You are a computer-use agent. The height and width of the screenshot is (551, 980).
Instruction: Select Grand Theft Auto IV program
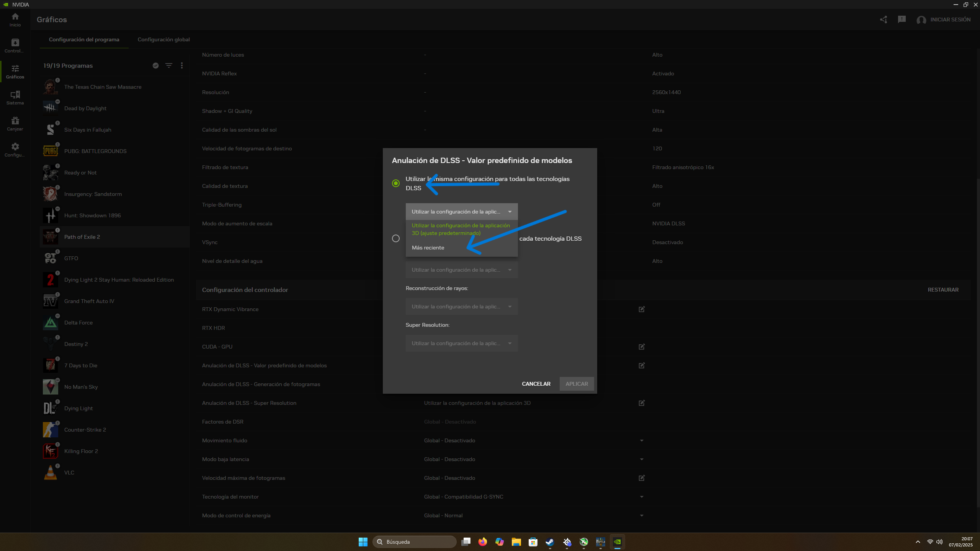click(x=115, y=301)
